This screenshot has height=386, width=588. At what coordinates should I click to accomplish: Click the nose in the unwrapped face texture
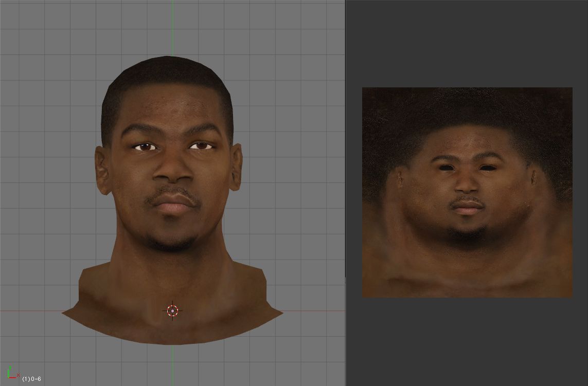click(467, 182)
